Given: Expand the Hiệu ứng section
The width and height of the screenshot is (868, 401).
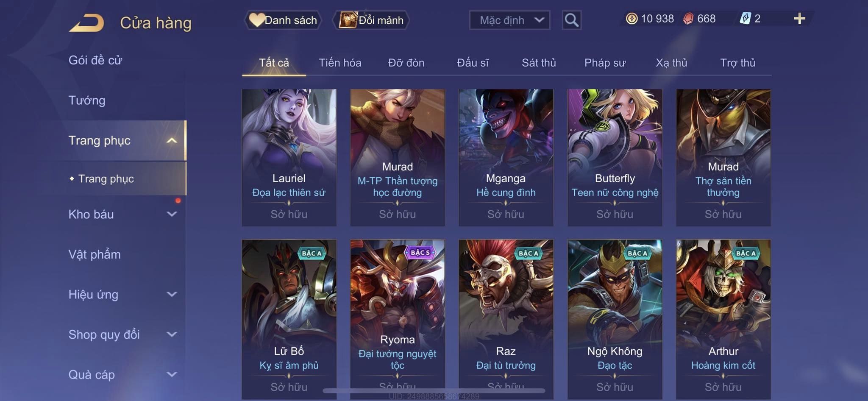Looking at the screenshot, I should coord(122,294).
